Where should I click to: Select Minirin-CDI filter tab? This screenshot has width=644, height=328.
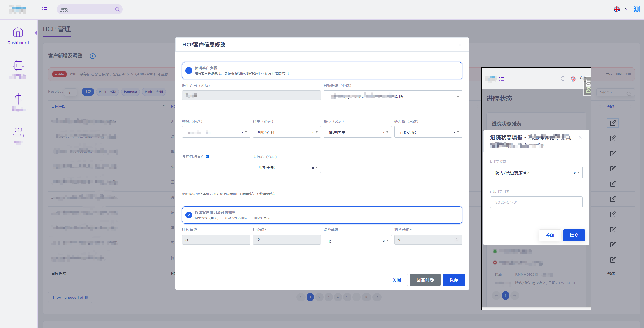tap(107, 92)
